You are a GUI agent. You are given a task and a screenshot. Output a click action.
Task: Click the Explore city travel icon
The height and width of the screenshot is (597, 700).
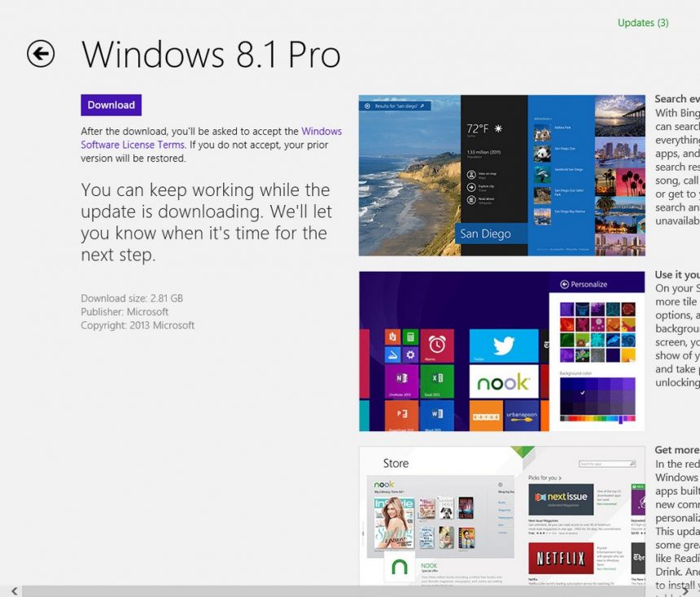click(x=470, y=187)
